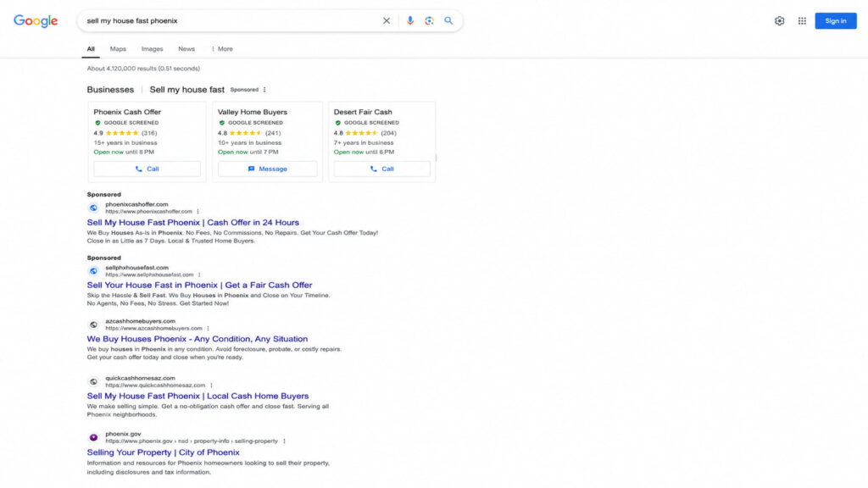Click the azcashhomebuyers.com favicon
This screenshot has width=868, height=488.
tap(93, 324)
